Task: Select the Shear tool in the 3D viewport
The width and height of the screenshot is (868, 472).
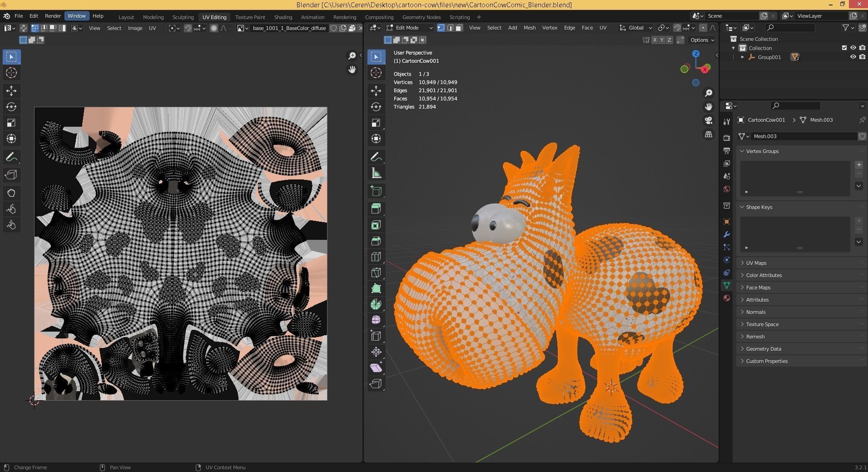Action: [x=376, y=368]
